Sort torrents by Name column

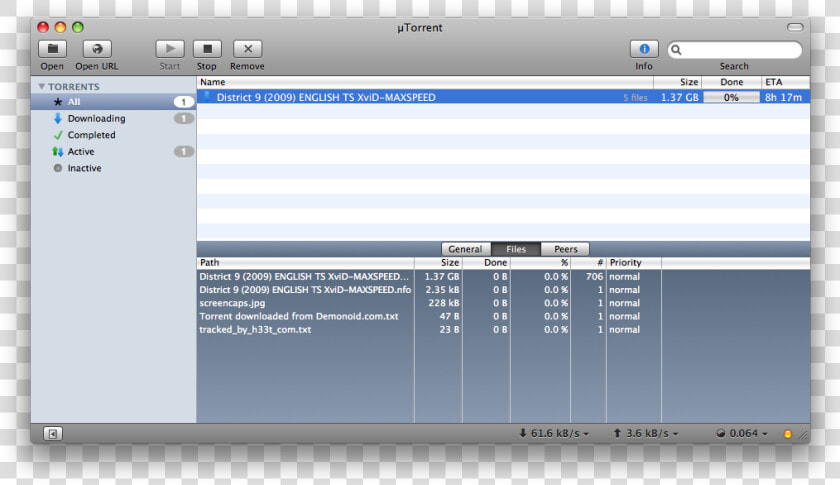[x=425, y=82]
